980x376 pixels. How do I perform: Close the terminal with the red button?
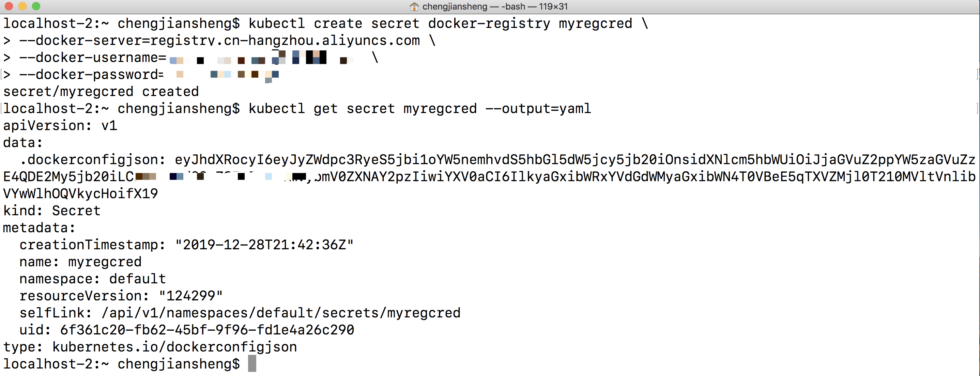tap(9, 6)
